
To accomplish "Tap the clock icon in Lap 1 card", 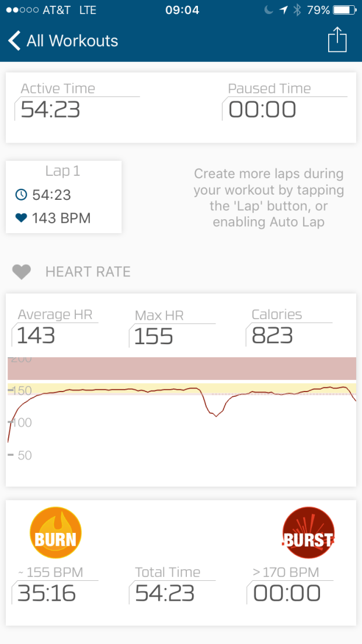I will click(x=21, y=195).
